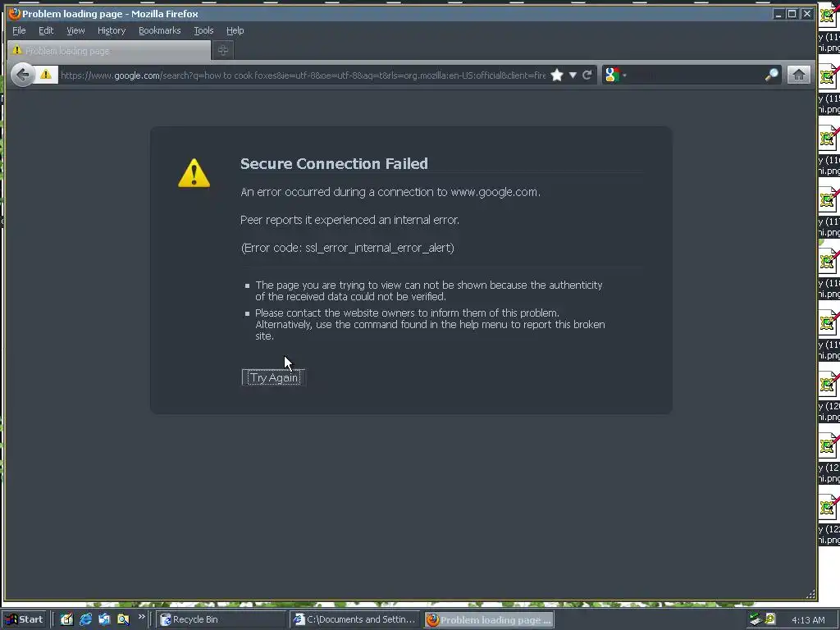
Task: Click the Secure Connection Failed heading
Action: pos(334,163)
